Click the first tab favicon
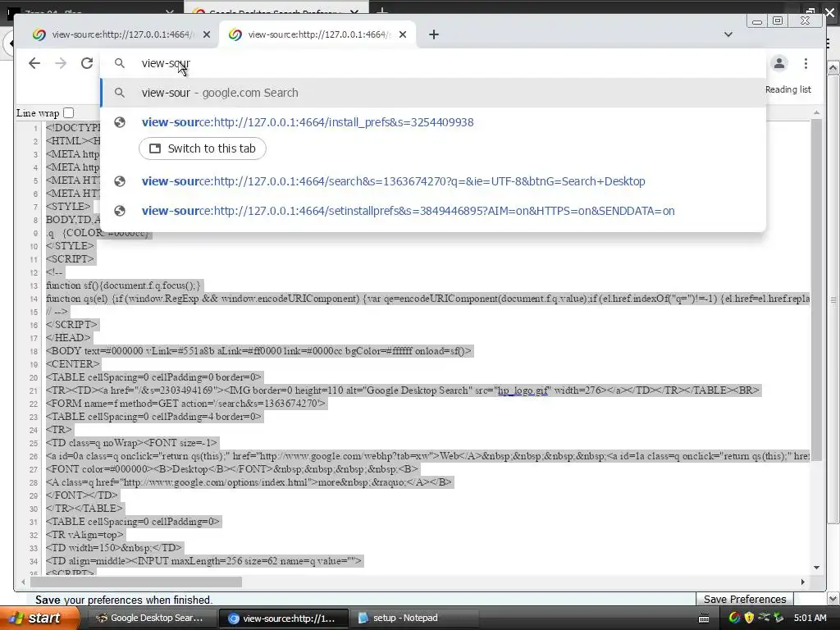The width and height of the screenshot is (840, 630). [x=39, y=34]
